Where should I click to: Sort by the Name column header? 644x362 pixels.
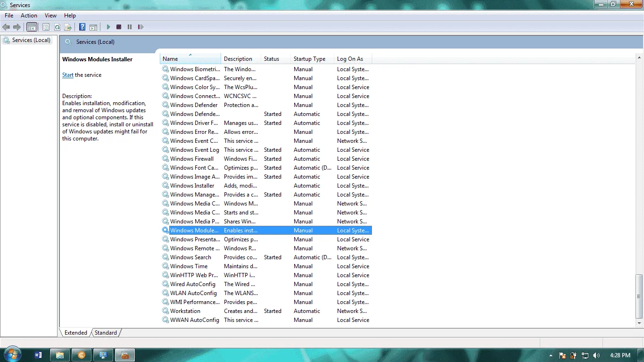click(x=190, y=59)
